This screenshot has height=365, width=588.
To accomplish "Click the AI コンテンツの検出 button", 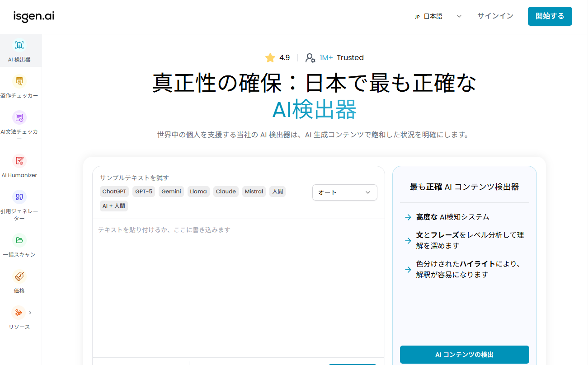I will click(465, 355).
